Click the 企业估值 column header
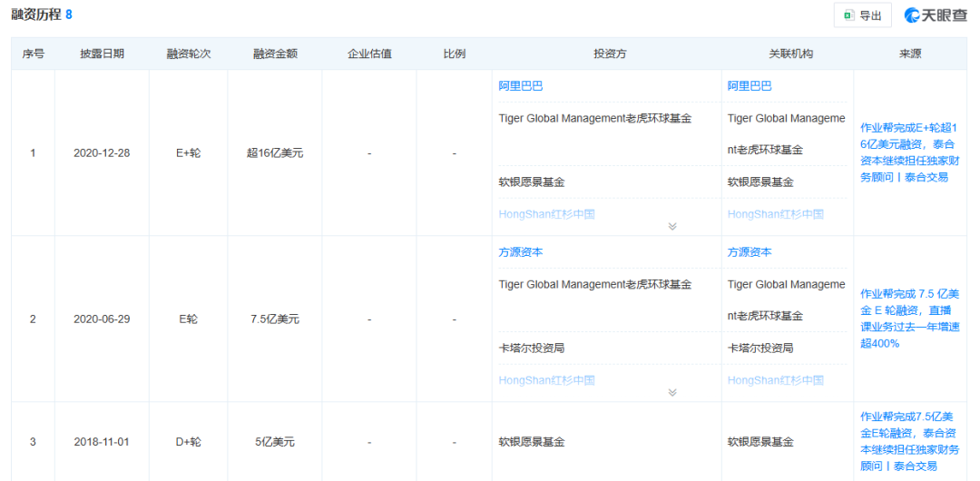The width and height of the screenshot is (980, 481). point(369,54)
